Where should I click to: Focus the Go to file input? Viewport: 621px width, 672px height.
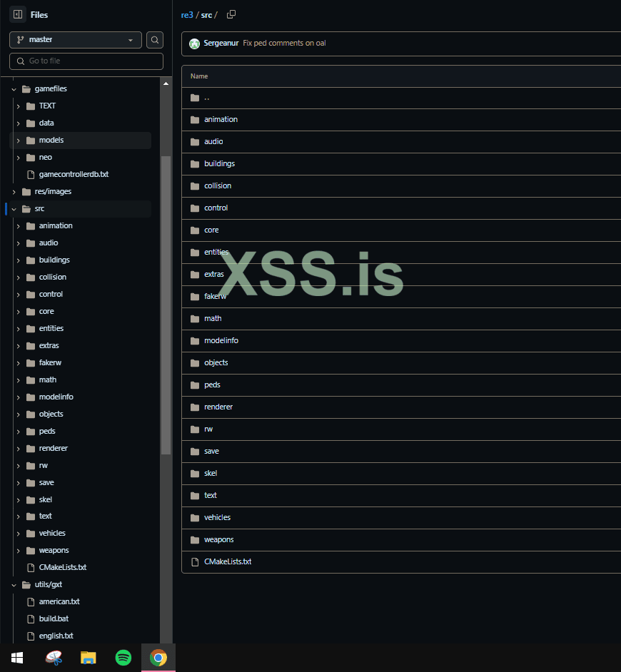[x=86, y=61]
